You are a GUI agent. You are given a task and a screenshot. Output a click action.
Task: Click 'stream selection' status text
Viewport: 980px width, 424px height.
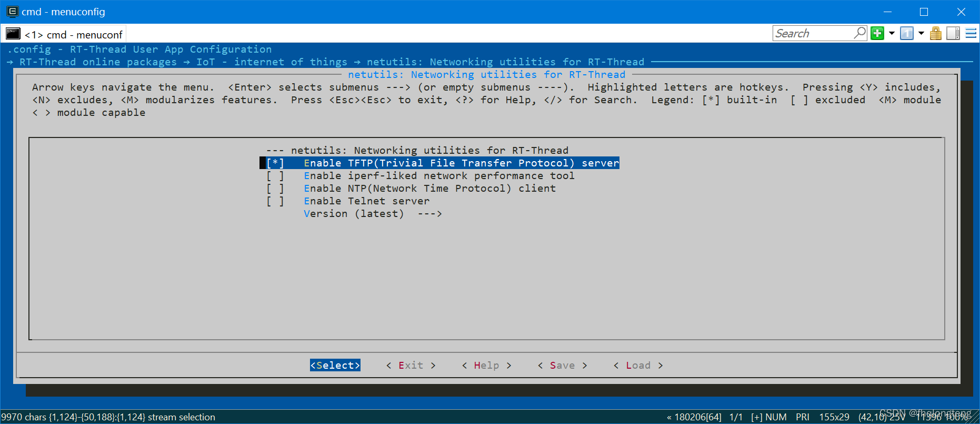click(182, 417)
